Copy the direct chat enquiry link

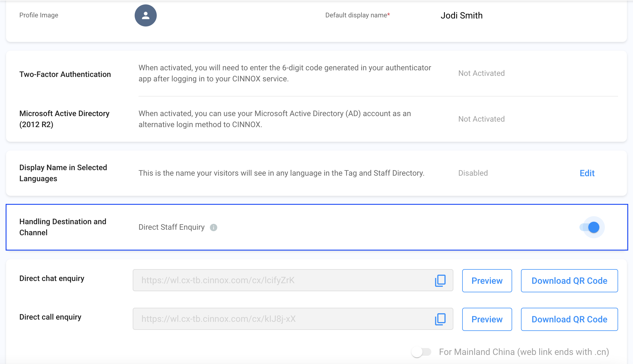click(x=440, y=280)
